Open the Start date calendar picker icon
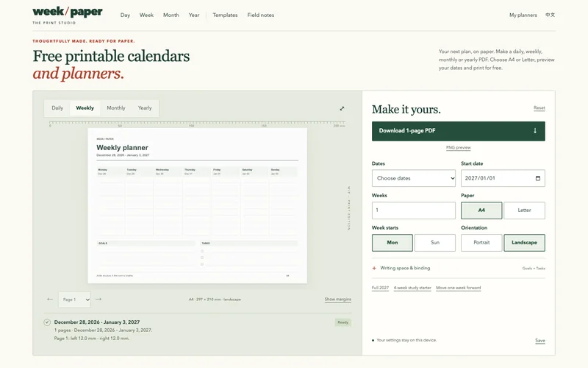Image resolution: width=588 pixels, height=368 pixels. 538,178
